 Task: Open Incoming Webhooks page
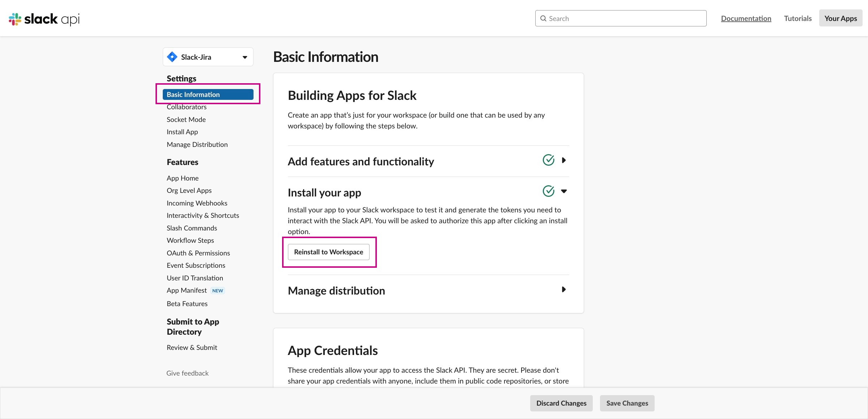tap(197, 203)
